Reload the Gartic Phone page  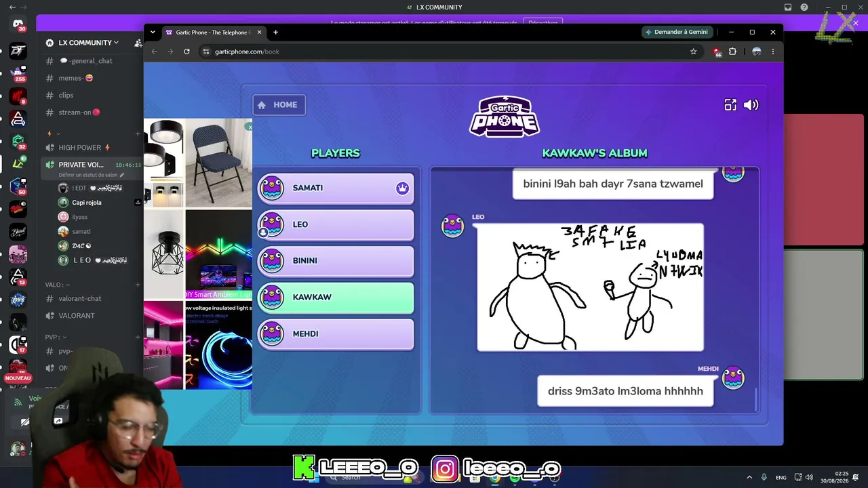tap(186, 52)
